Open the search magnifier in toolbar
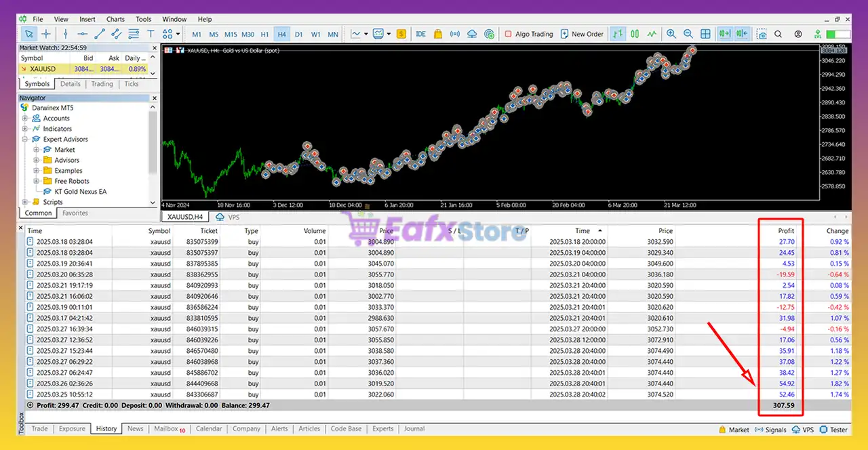 (778, 34)
